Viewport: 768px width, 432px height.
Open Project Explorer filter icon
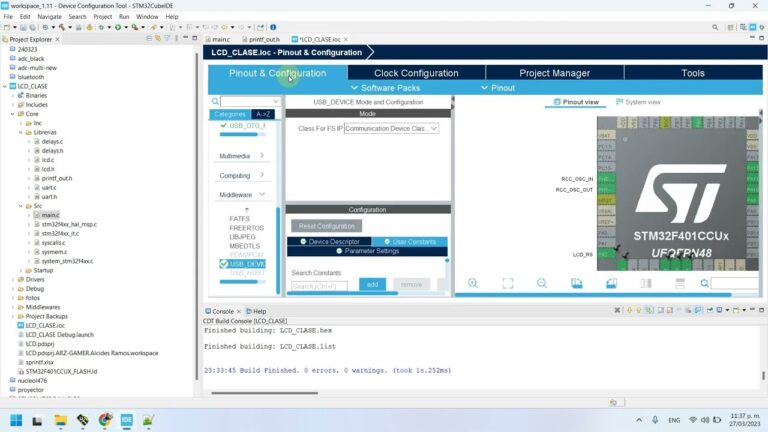(x=167, y=39)
